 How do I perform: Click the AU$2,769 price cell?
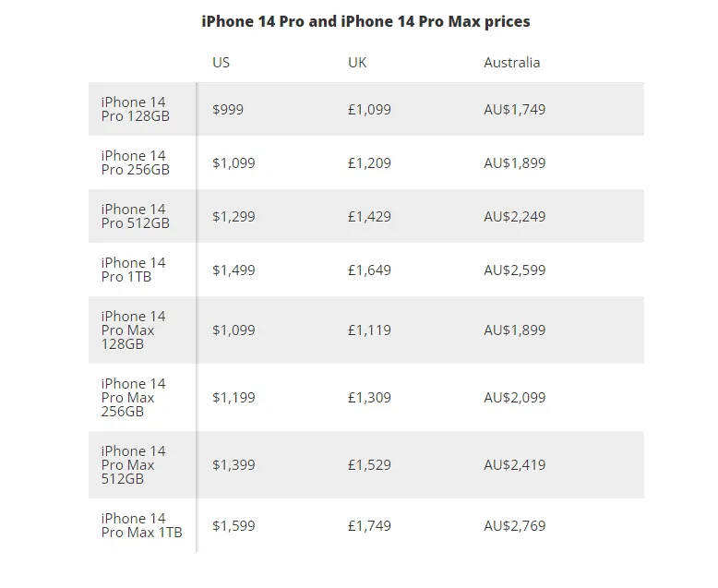pos(515,526)
